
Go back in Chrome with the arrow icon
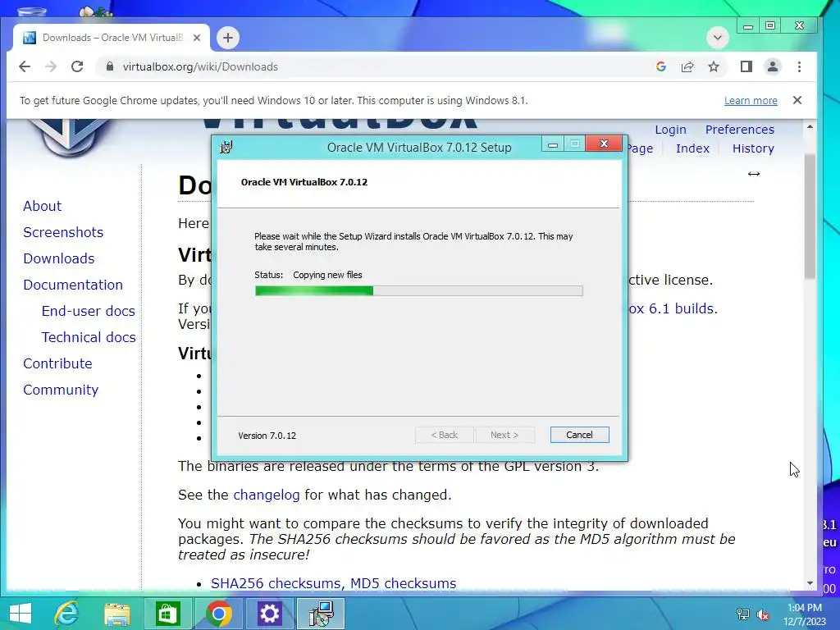25,66
